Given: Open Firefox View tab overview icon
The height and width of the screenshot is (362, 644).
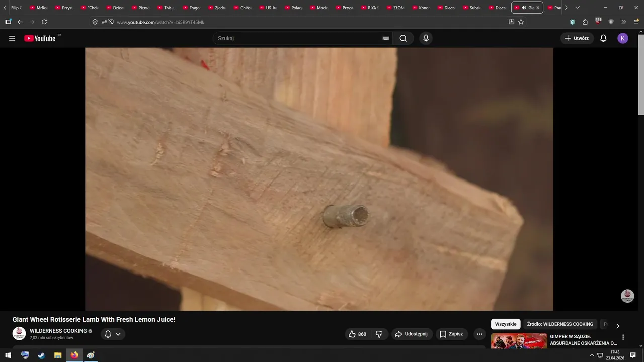Looking at the screenshot, I should (8, 22).
